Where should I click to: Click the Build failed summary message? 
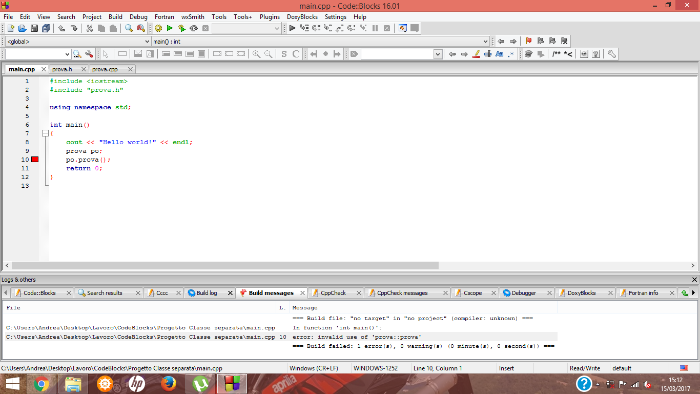click(x=423, y=346)
